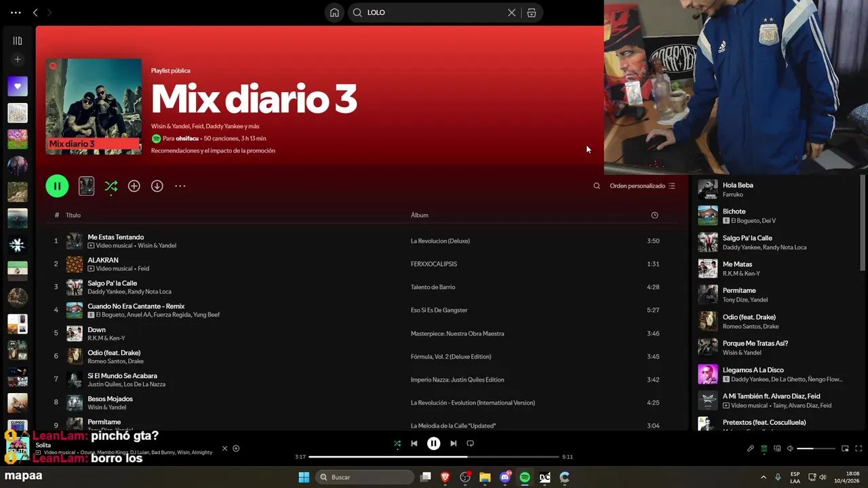Viewport: 868px width, 488px height.
Task: Clear the LOLO search text
Action: (x=512, y=12)
